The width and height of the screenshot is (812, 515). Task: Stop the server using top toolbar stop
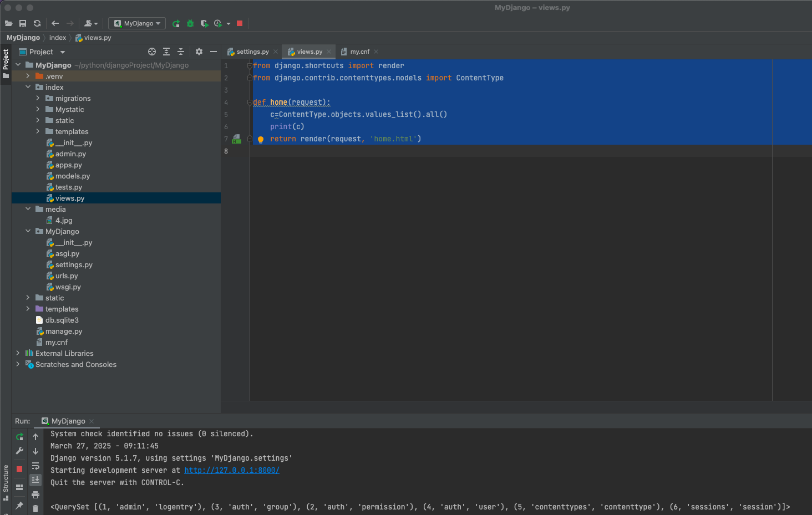pyautogui.click(x=240, y=23)
